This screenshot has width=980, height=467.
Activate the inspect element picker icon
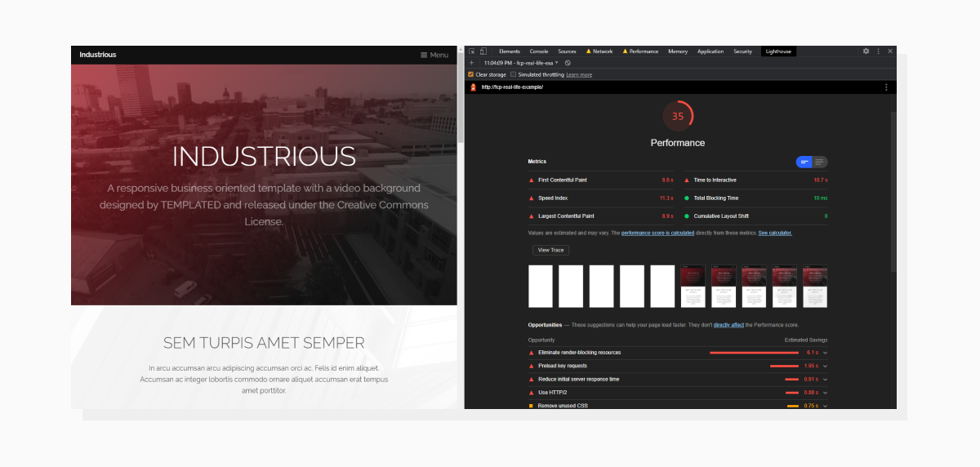(472, 51)
